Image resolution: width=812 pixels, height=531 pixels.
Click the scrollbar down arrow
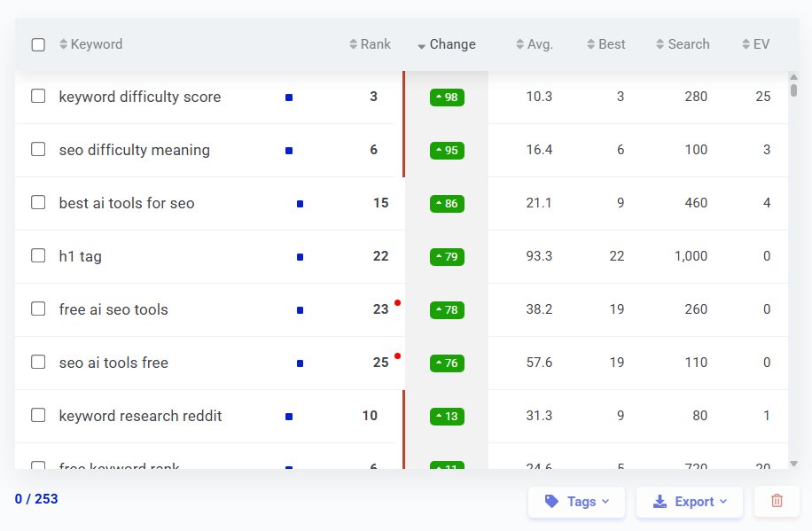coord(793,463)
